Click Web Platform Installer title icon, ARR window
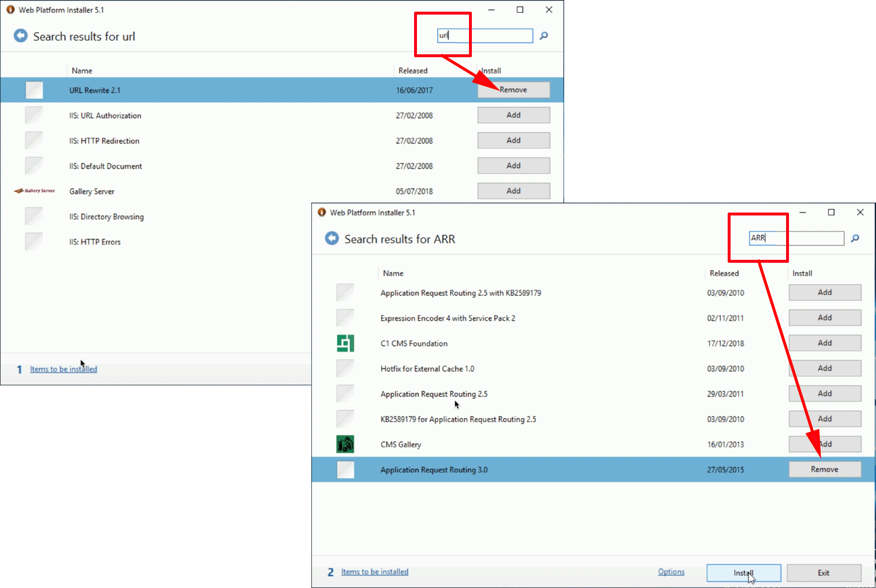 click(322, 212)
